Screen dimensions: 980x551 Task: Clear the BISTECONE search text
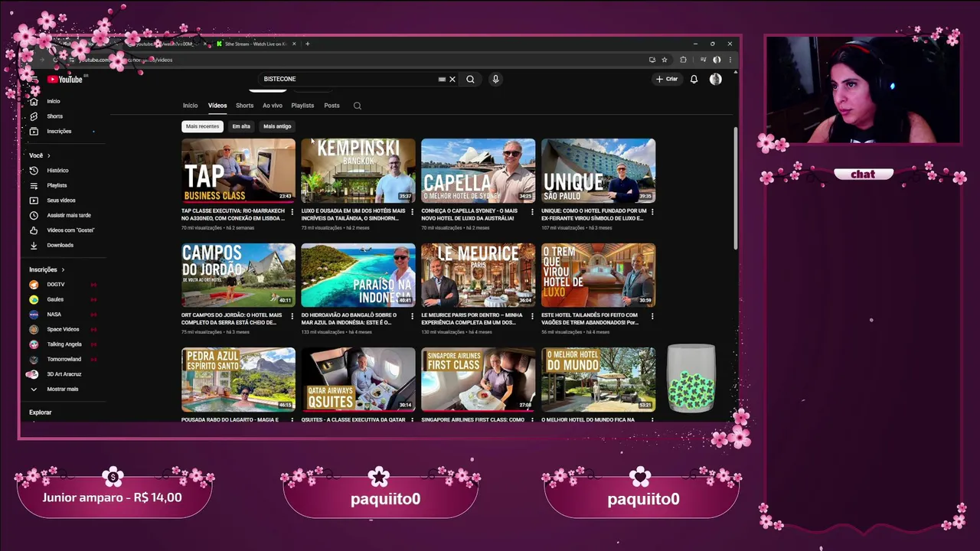[452, 79]
